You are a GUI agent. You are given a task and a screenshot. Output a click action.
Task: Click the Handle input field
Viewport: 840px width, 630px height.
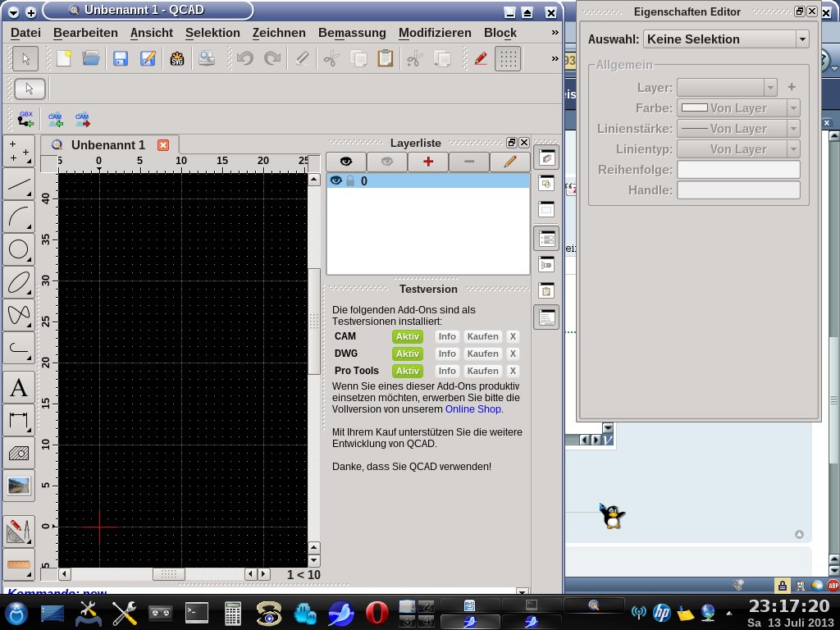pyautogui.click(x=739, y=189)
